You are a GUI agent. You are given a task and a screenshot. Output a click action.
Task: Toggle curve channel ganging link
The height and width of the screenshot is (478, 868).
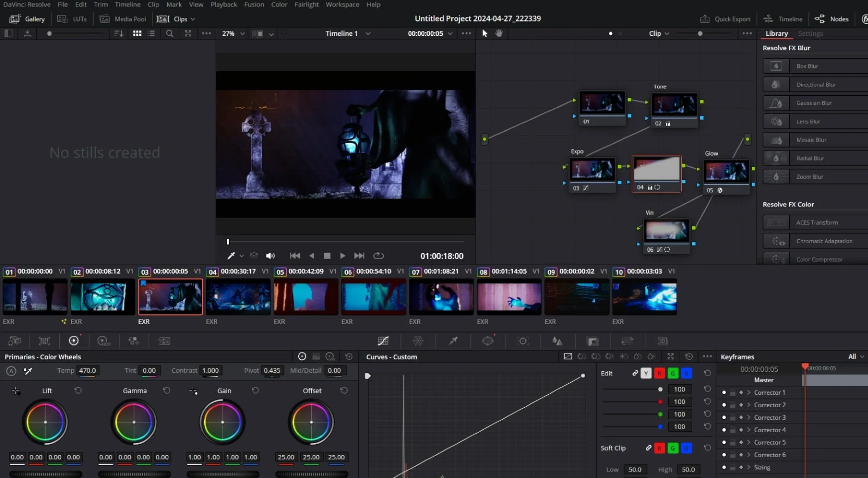(635, 373)
